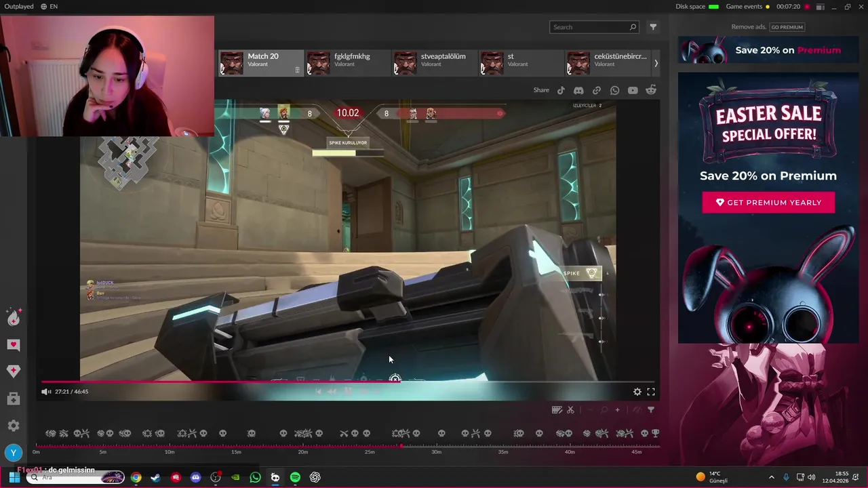Open the flame icon in sidebar

click(14, 317)
